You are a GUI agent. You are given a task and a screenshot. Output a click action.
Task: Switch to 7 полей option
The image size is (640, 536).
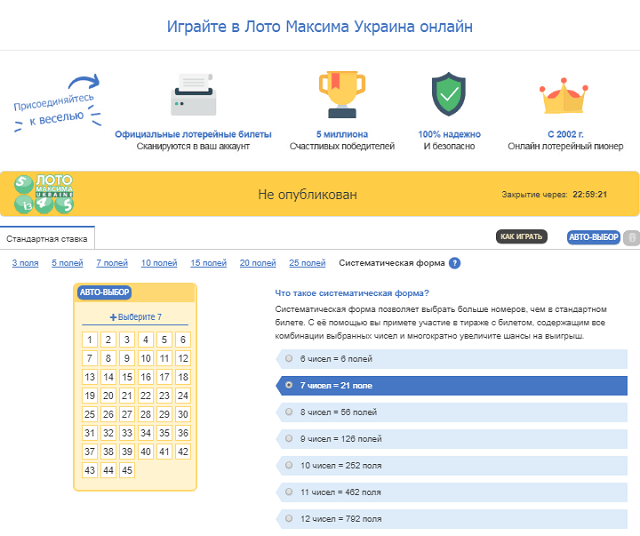(112, 263)
